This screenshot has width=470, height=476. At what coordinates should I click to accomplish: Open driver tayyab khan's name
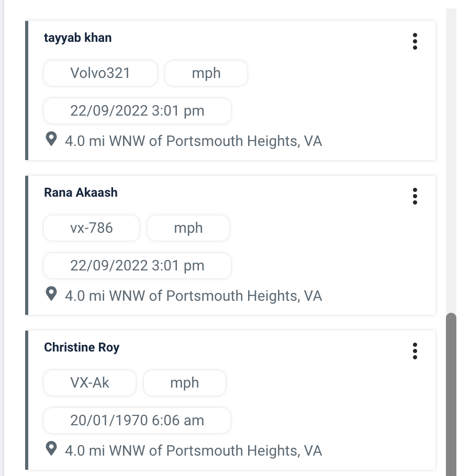(x=78, y=38)
